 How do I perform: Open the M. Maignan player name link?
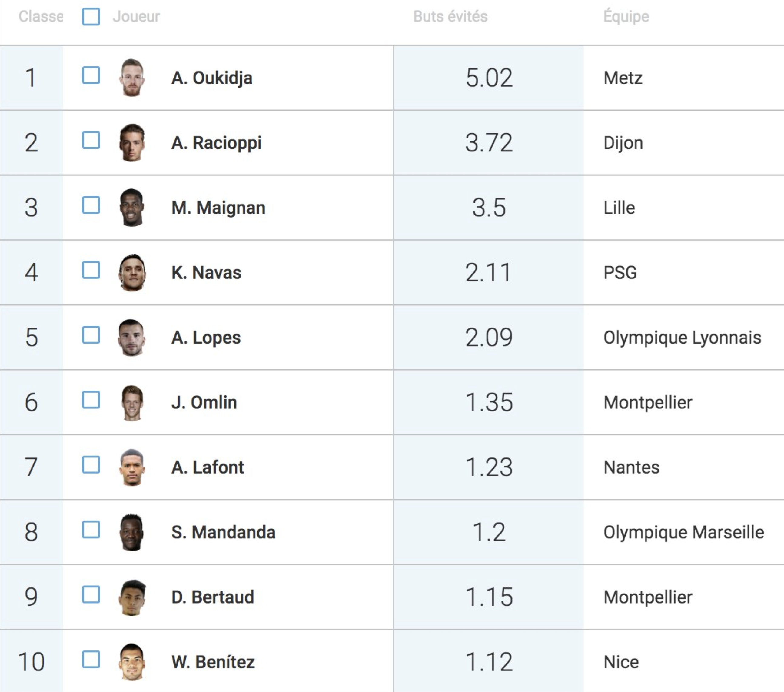[x=218, y=208]
